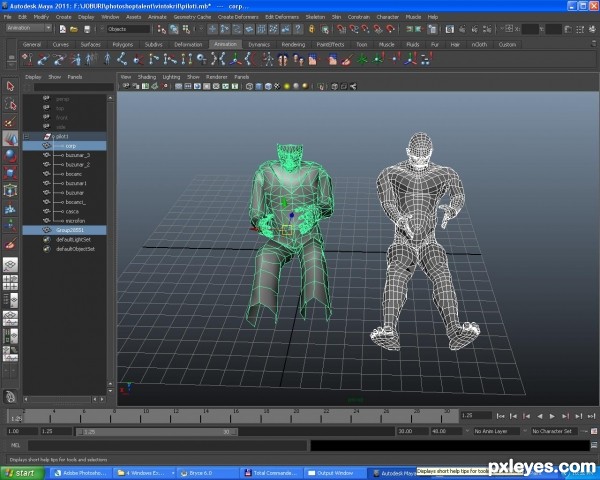Collapse the pilot1 node in outliner

pos(26,136)
